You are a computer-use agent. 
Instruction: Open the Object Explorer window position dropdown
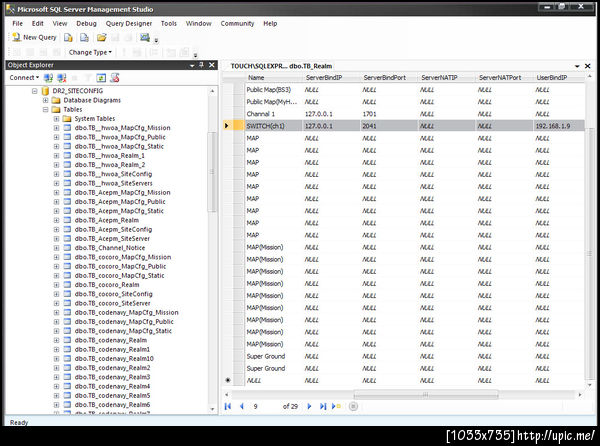(192, 65)
